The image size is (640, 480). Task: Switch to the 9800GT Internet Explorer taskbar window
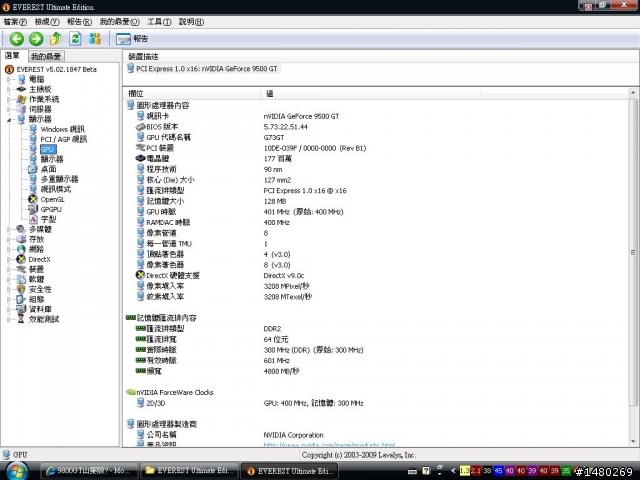click(x=89, y=471)
